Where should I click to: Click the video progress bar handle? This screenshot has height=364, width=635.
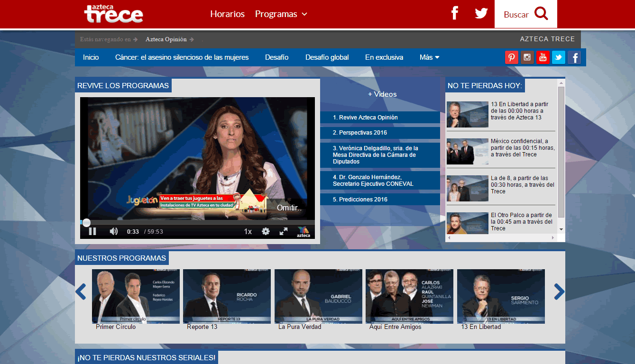click(x=86, y=222)
